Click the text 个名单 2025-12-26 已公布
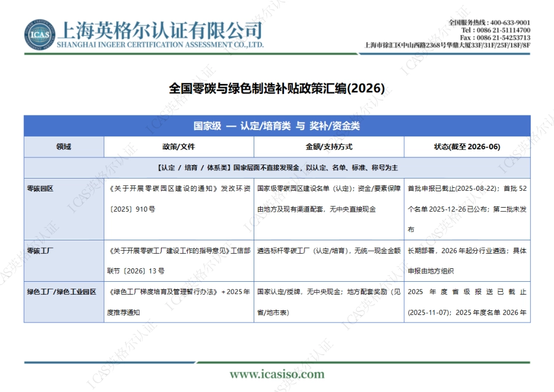This screenshot has width=554, height=392. (448, 209)
